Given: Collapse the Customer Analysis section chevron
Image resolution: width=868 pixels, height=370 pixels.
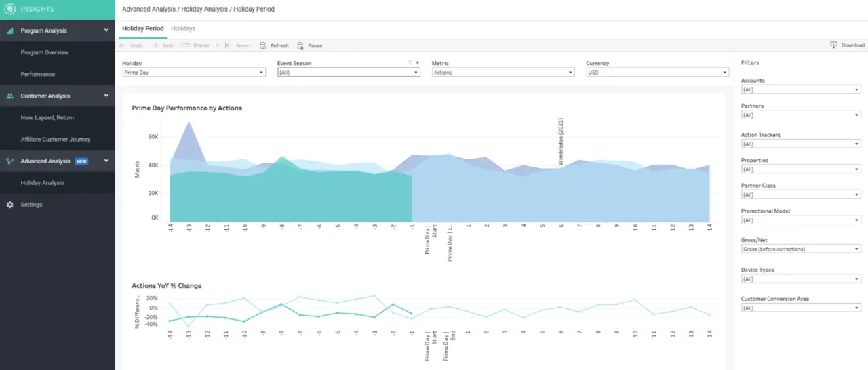Looking at the screenshot, I should [x=106, y=96].
